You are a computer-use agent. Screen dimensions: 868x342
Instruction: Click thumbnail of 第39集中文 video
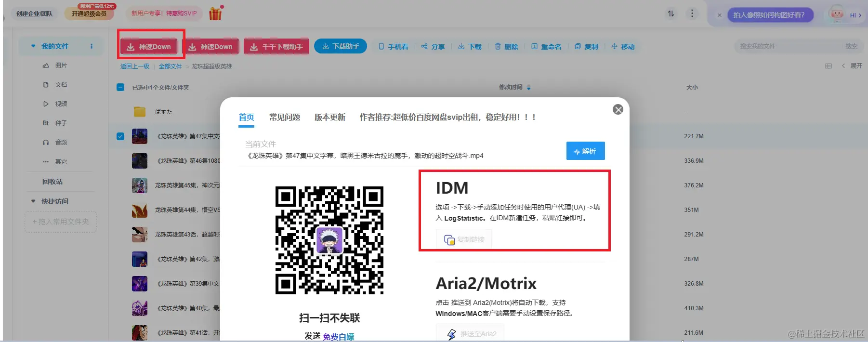pyautogui.click(x=140, y=284)
